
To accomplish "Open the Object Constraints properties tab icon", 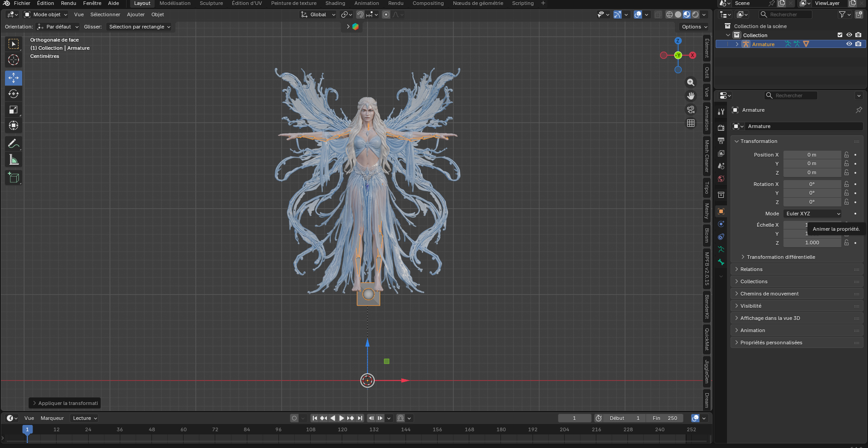I will [721, 237].
